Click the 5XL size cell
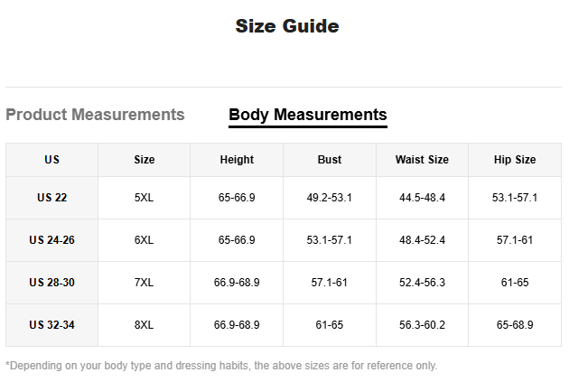This screenshot has height=382, width=588. [x=145, y=198]
